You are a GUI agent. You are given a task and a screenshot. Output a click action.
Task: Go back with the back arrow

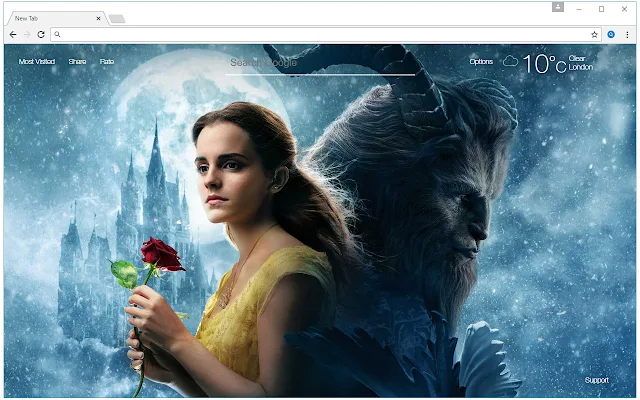pos(13,35)
